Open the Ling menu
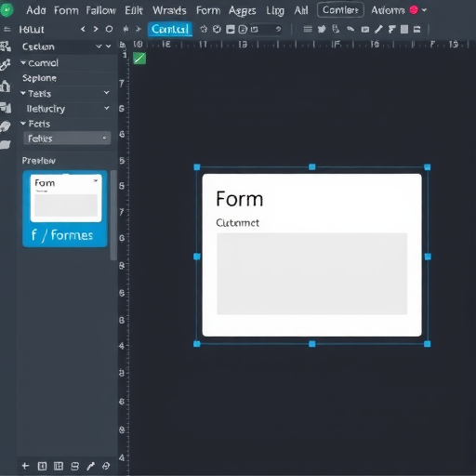 tap(275, 11)
